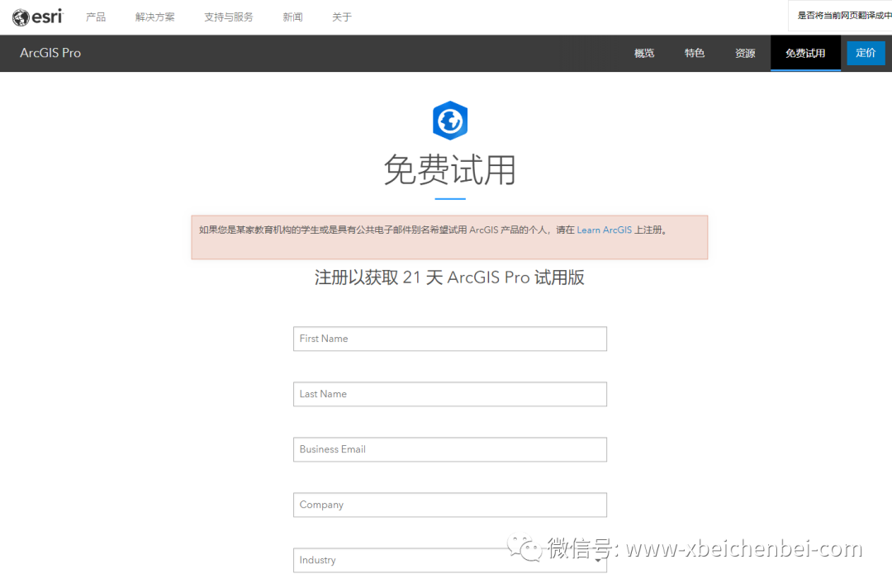892x588 pixels.
Task: Open the 产品 menu
Action: pyautogui.click(x=96, y=17)
